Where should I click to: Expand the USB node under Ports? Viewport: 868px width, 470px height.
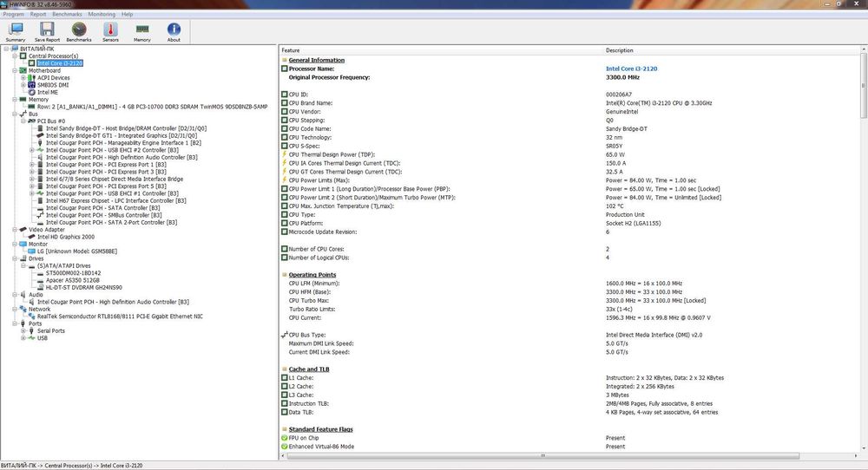(x=23, y=338)
